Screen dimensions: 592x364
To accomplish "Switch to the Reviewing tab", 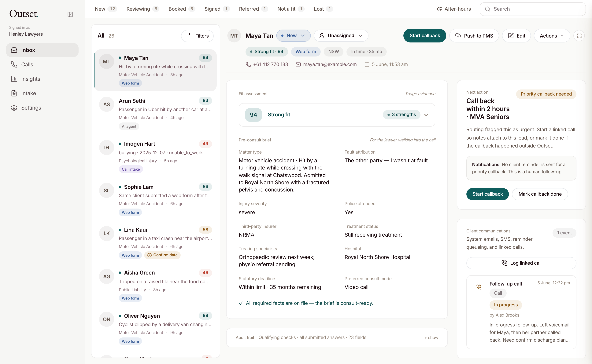I will (x=143, y=9).
